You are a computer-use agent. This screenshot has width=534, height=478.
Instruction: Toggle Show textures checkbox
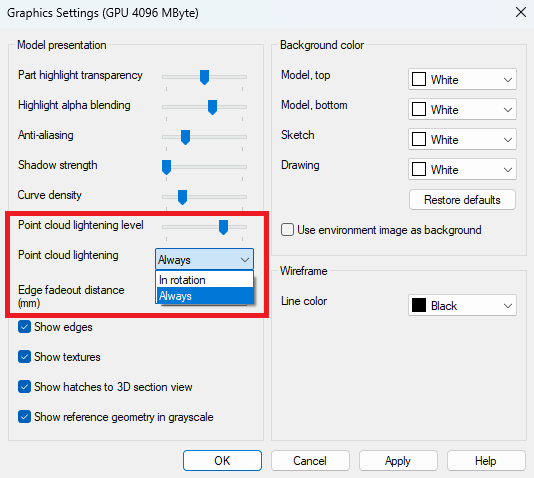point(25,357)
